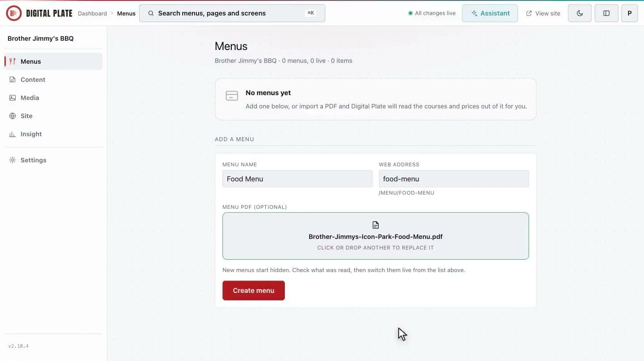
Task: Click the external link icon beside View site
Action: 529,13
